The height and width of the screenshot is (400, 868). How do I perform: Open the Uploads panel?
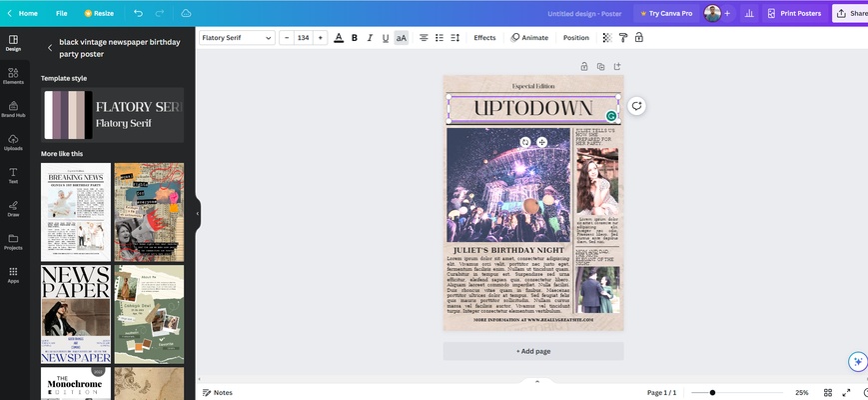(x=13, y=142)
